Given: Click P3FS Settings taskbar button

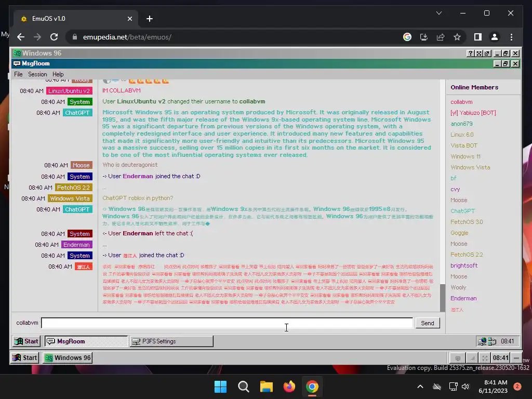Looking at the screenshot, I should [171, 341].
